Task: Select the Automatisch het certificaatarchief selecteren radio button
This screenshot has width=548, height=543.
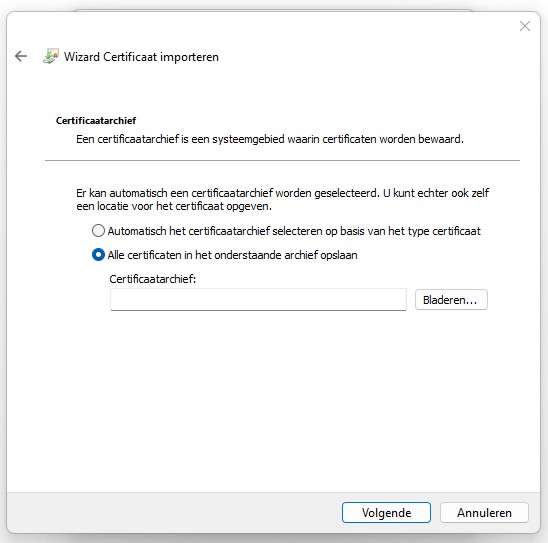Action: point(98,231)
